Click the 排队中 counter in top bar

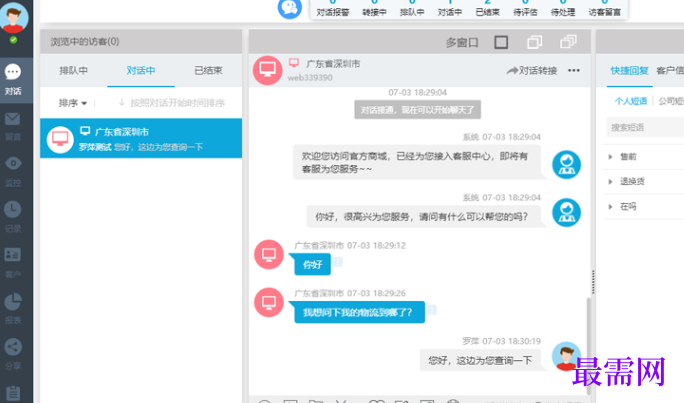click(x=412, y=9)
